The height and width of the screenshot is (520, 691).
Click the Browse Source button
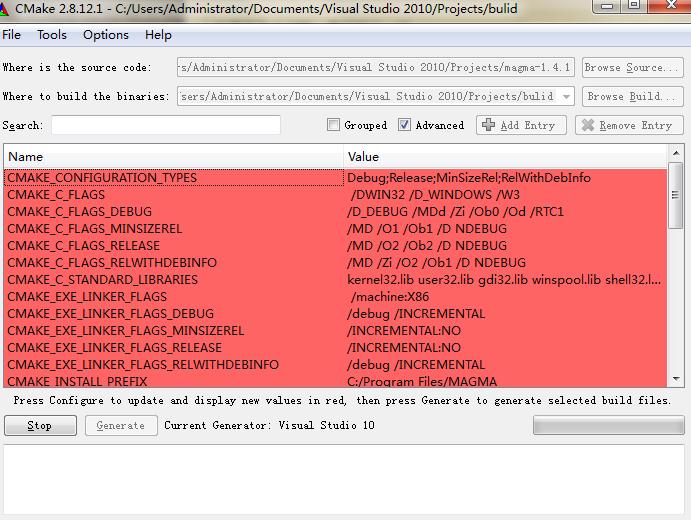pyautogui.click(x=632, y=67)
